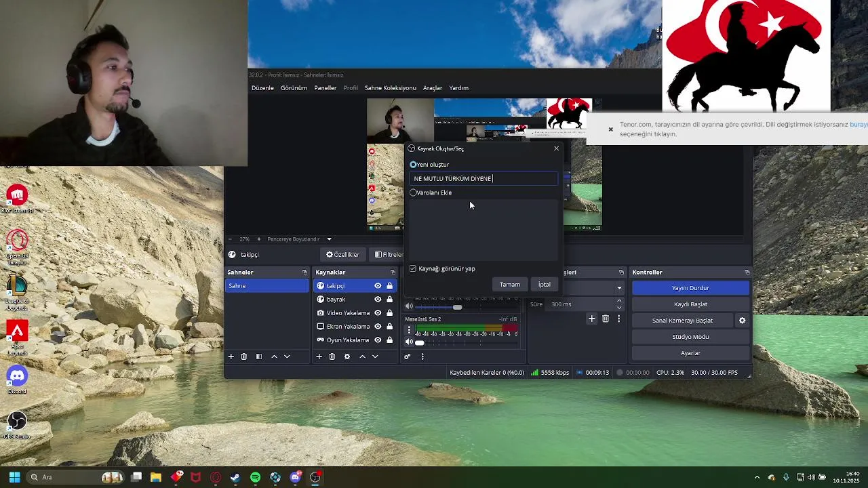Hide the bayrak source
The image size is (868, 488).
(x=378, y=300)
